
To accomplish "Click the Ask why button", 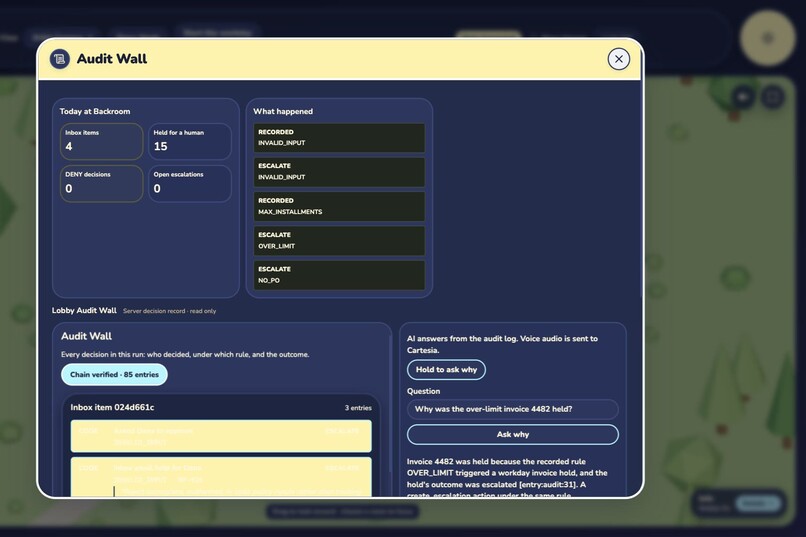I will (512, 434).
